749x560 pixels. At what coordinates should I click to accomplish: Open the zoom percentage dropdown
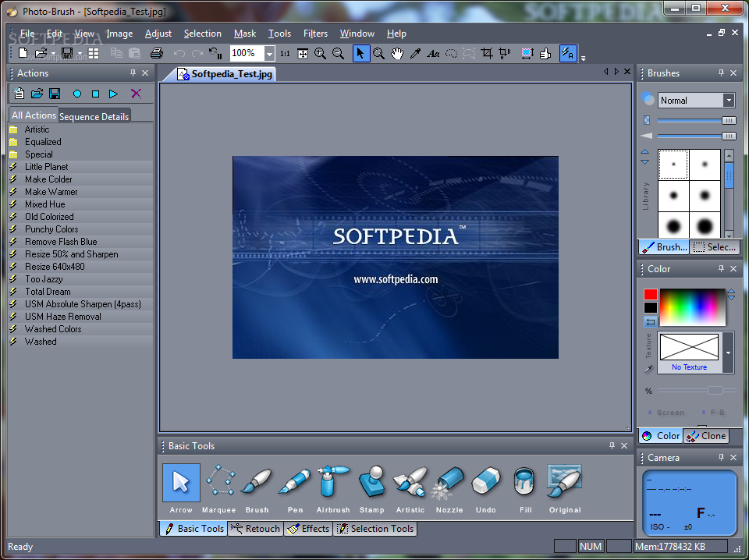pos(269,54)
